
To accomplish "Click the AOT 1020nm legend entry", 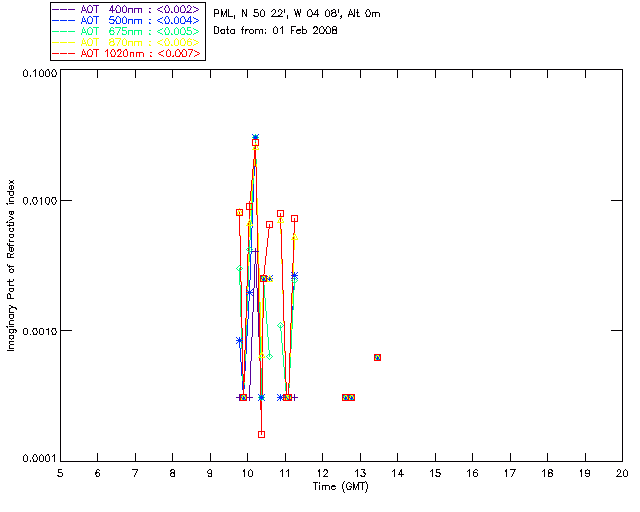I will pyautogui.click(x=127, y=53).
